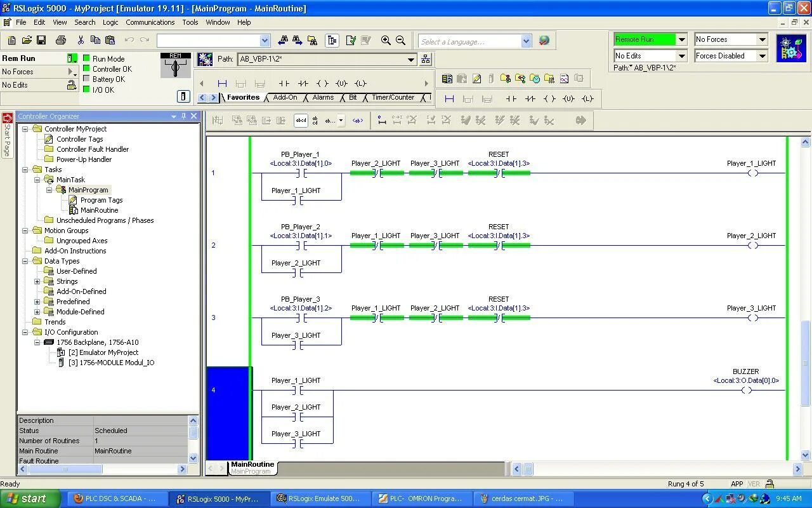
Task: Click the OTL icon in the floating instruction toolbar
Action: (588, 98)
